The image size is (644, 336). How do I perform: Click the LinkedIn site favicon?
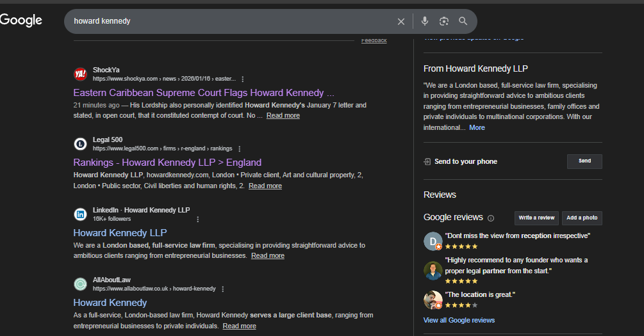[80, 214]
